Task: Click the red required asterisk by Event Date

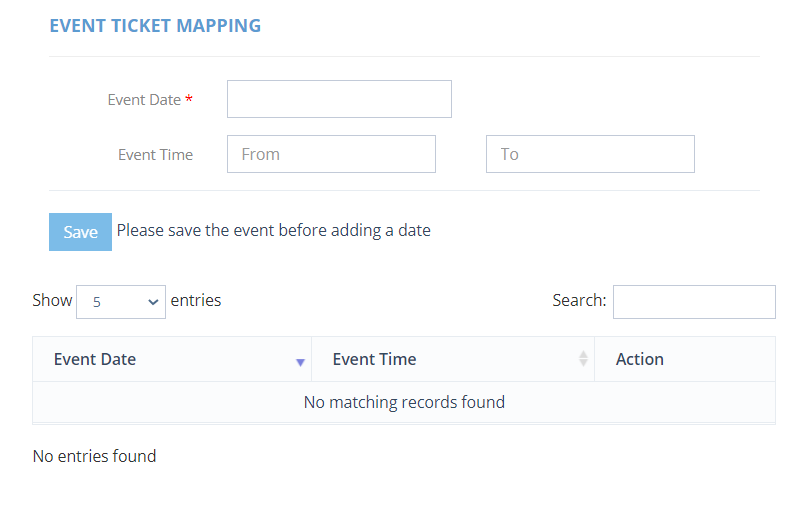Action: coord(189,98)
